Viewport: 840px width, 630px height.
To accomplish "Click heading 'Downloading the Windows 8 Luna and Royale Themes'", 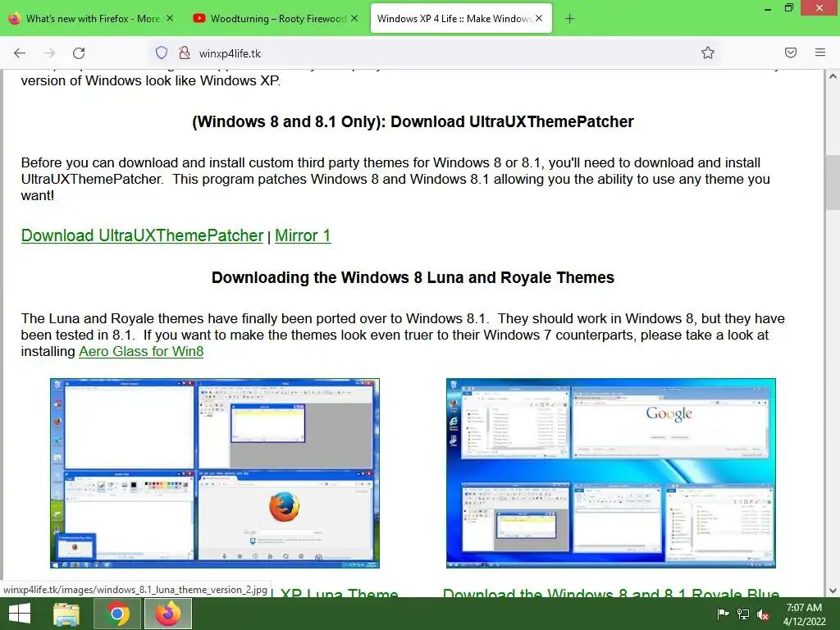I will [413, 277].
